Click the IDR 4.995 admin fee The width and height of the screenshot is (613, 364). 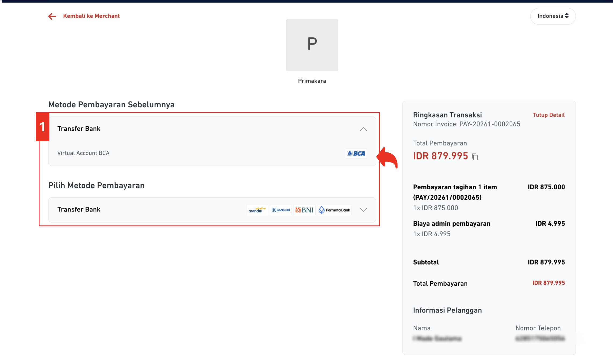(x=550, y=224)
